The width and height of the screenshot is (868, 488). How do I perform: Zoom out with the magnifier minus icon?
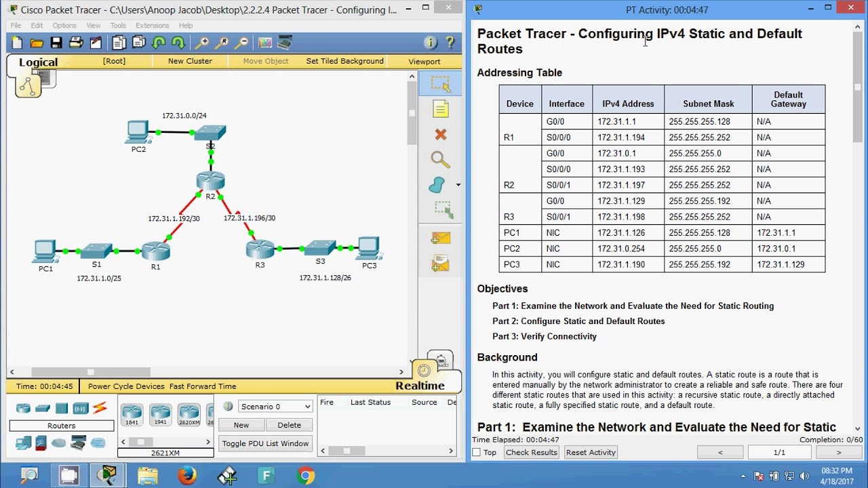coord(241,43)
